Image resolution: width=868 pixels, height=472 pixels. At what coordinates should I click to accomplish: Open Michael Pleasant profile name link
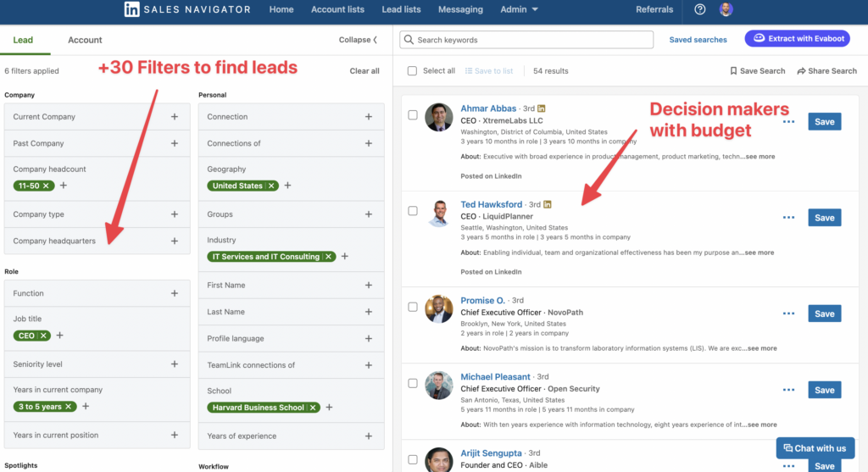pyautogui.click(x=495, y=377)
